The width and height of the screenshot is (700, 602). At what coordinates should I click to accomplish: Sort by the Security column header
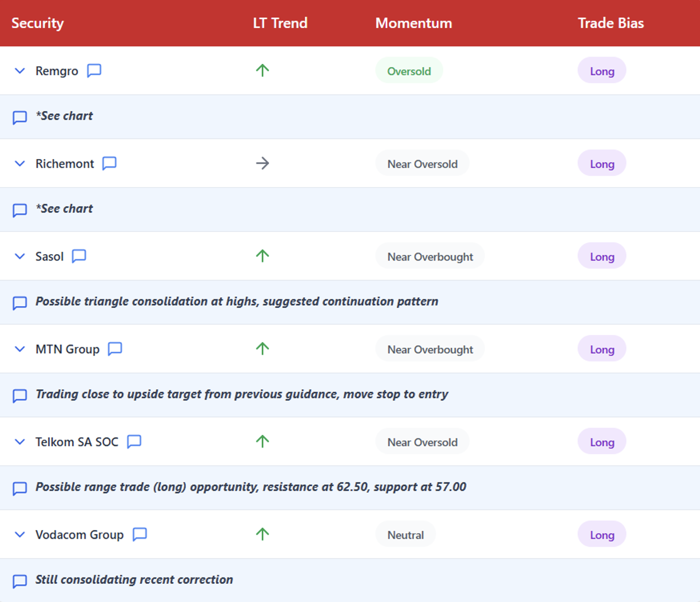(x=38, y=23)
